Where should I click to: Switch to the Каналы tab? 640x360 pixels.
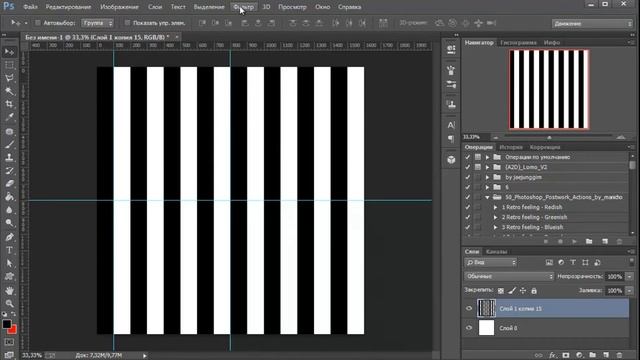click(496, 251)
